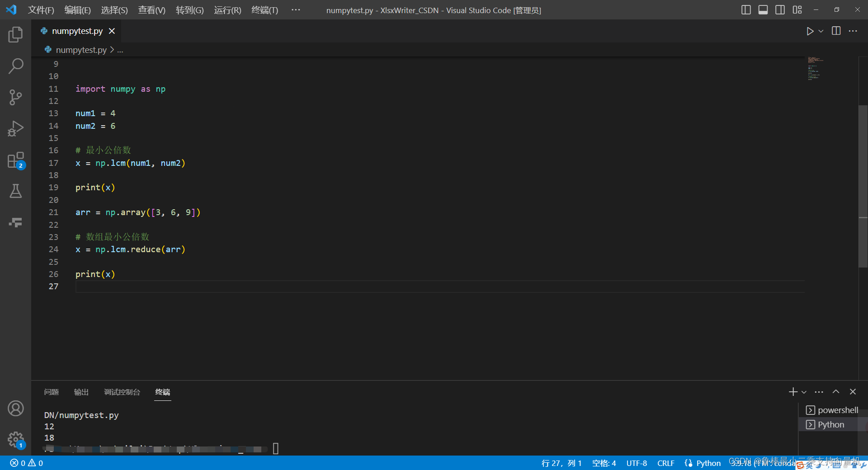Open Run and Debug view
The image size is (868, 470).
click(x=15, y=129)
